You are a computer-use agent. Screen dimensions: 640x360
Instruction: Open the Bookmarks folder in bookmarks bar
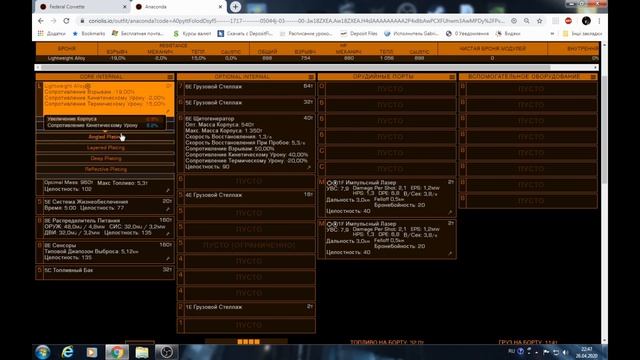point(89,33)
